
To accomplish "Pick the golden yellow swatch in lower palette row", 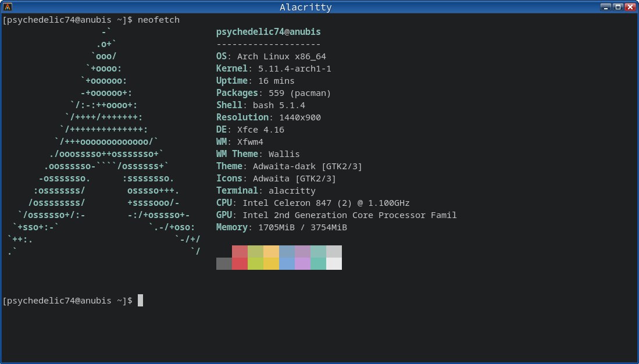I will [272, 264].
